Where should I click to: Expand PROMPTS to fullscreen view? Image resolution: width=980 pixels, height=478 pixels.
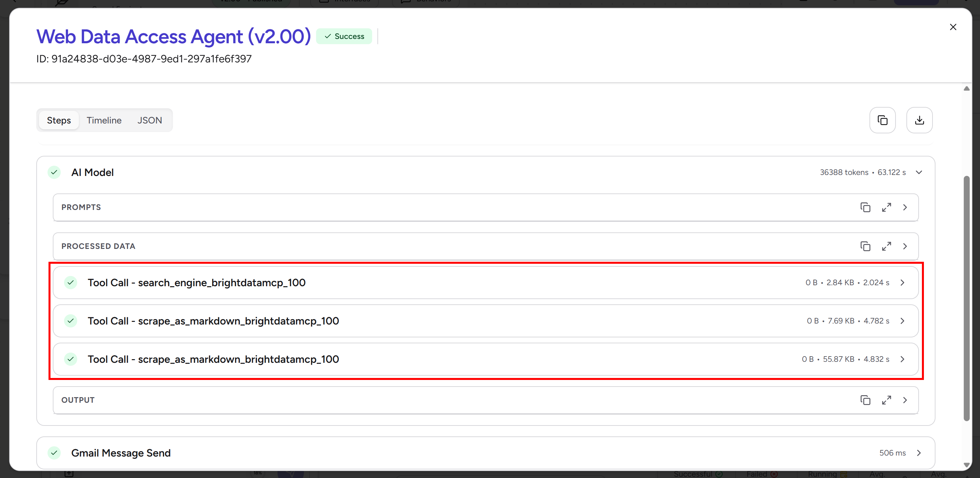[886, 207]
